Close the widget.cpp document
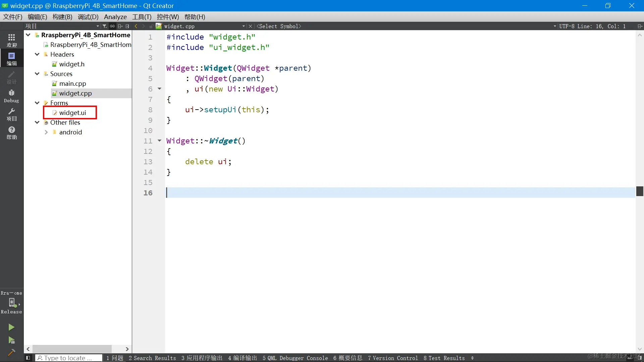Viewport: 644px width, 362px height. [x=250, y=26]
